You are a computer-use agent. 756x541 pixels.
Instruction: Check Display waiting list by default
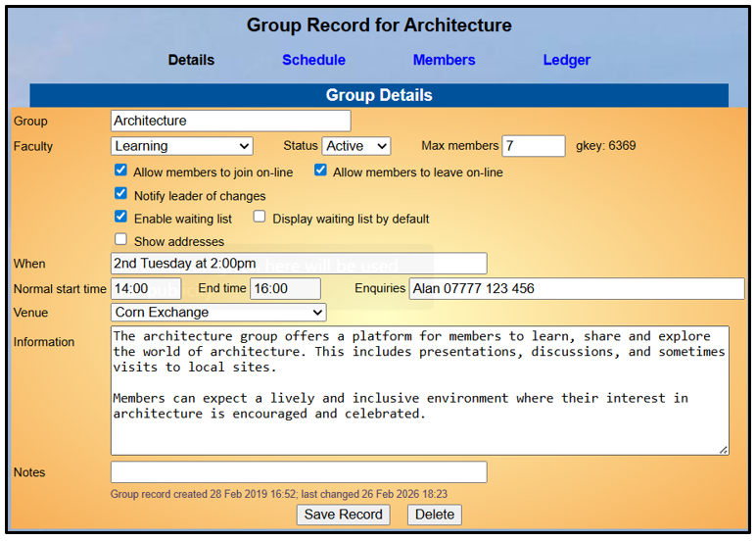[x=260, y=217]
